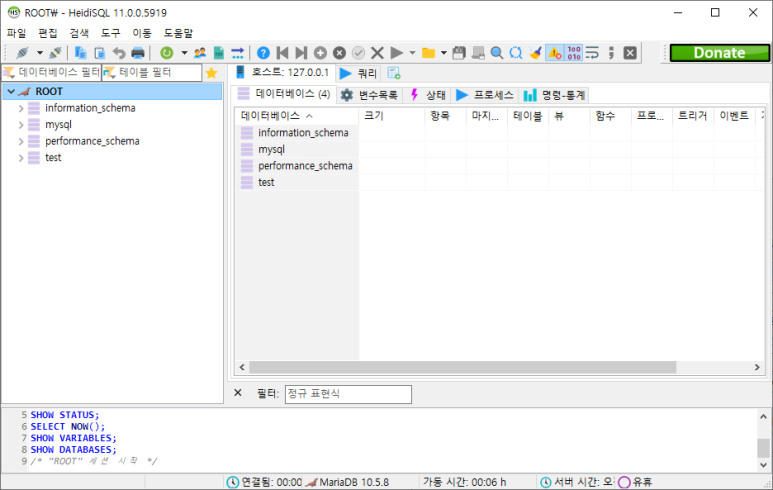Open dropdown beside the refresh icon

click(x=184, y=53)
